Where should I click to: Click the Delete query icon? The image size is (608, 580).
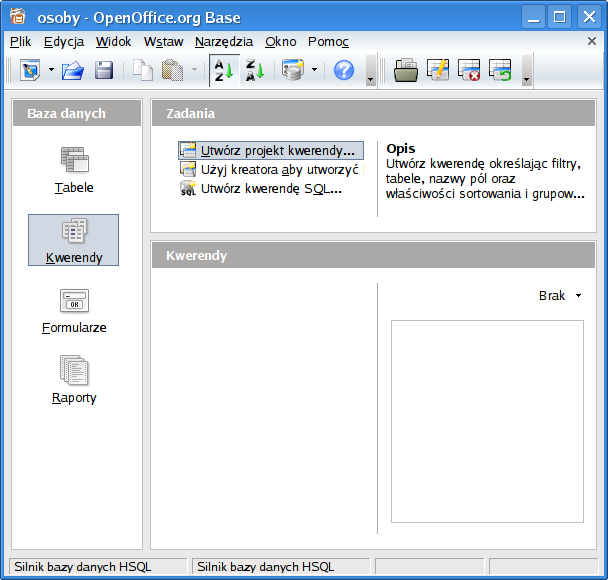pos(469,70)
